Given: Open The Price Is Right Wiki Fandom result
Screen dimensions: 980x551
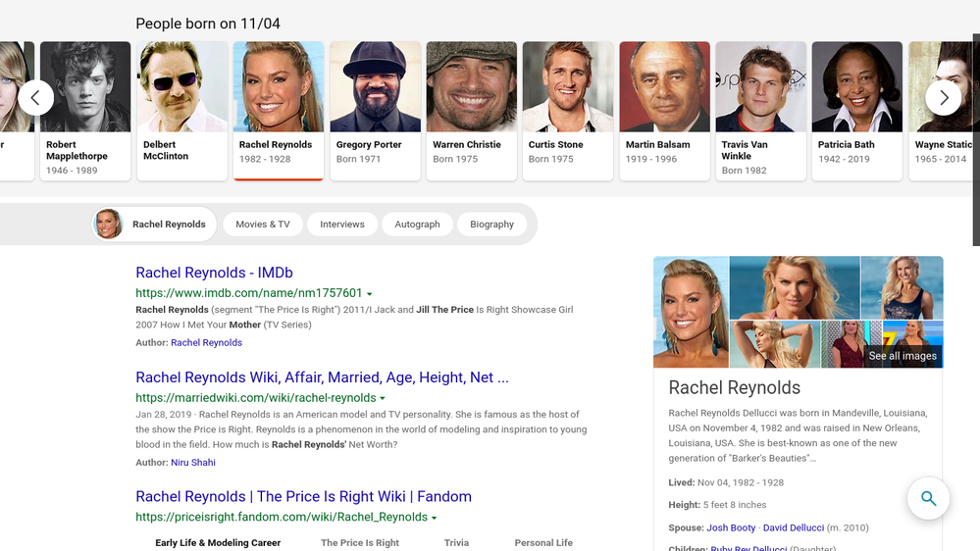Looking at the screenshot, I should (x=303, y=497).
